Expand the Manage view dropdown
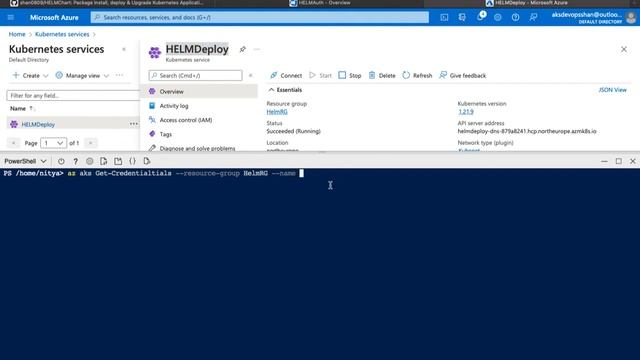Viewport: 640px width, 360px height. click(x=82, y=76)
